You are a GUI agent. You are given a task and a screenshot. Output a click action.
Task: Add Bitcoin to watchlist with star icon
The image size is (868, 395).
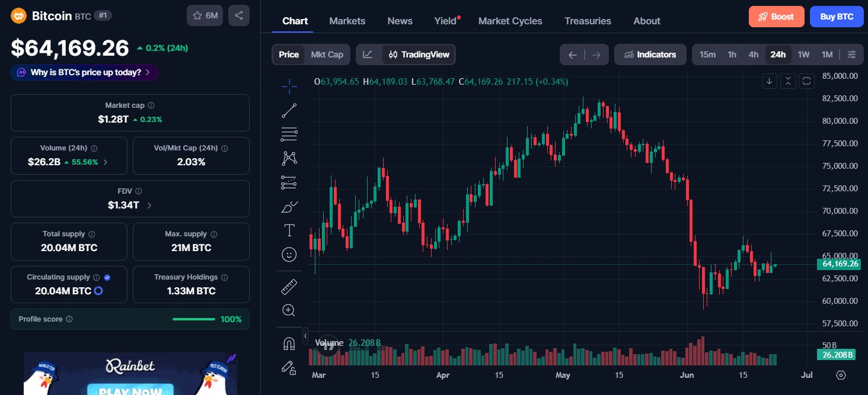click(205, 16)
